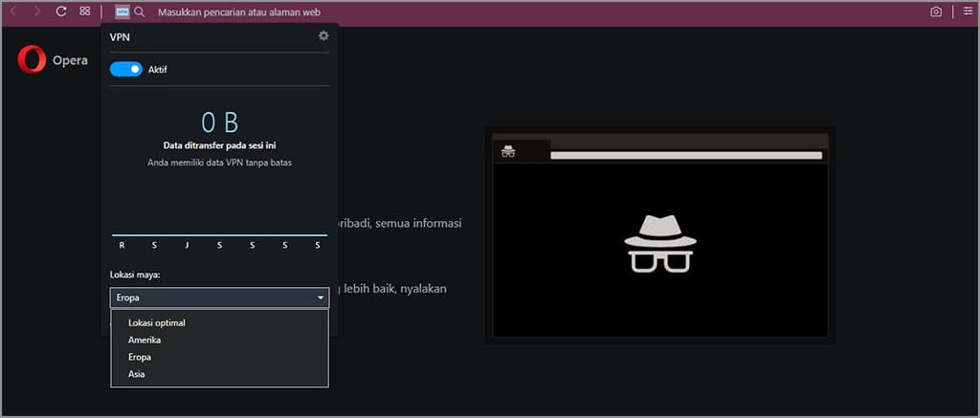Click the red Opera logo
The width and height of the screenshot is (980, 418).
32,60
